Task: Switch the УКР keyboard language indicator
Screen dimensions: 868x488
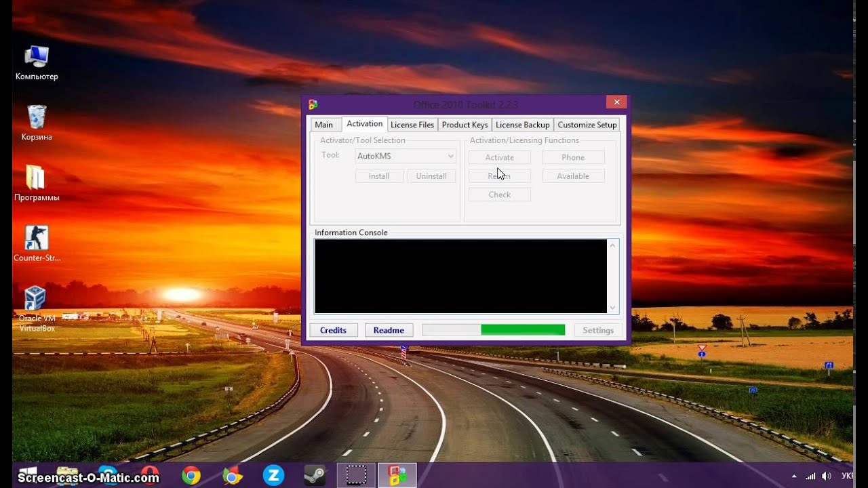Action: pyautogui.click(x=847, y=476)
